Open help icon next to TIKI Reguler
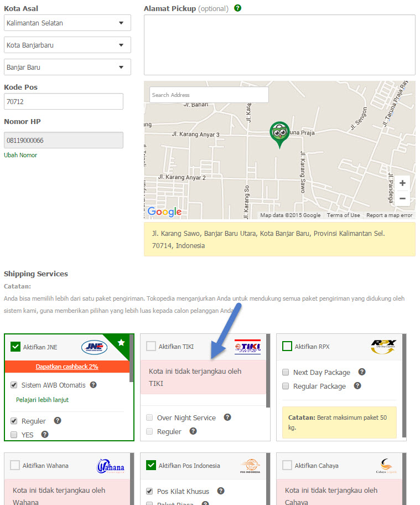 coord(193,431)
